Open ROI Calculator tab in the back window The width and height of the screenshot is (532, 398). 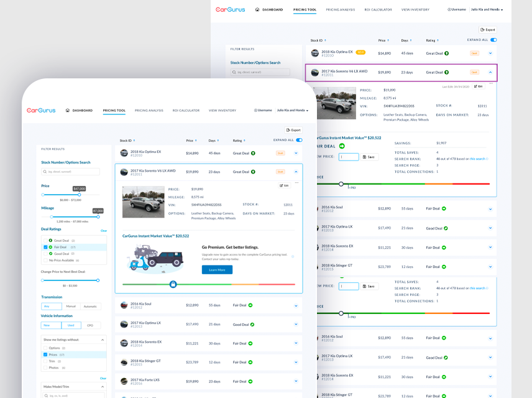tap(378, 10)
